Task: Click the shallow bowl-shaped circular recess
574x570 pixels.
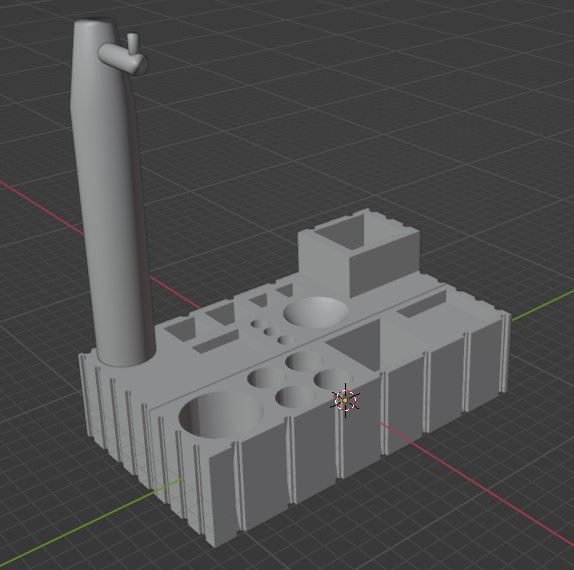Action: coord(316,312)
